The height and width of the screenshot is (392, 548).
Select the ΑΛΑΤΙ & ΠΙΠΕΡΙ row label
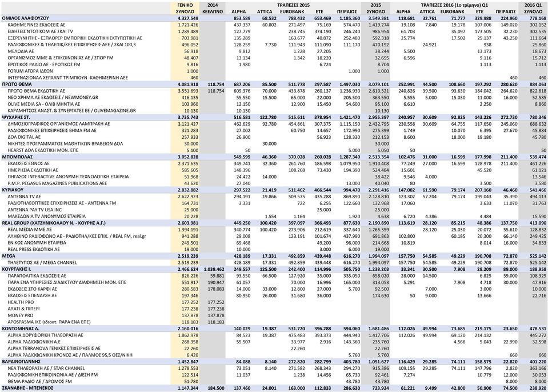(23, 309)
